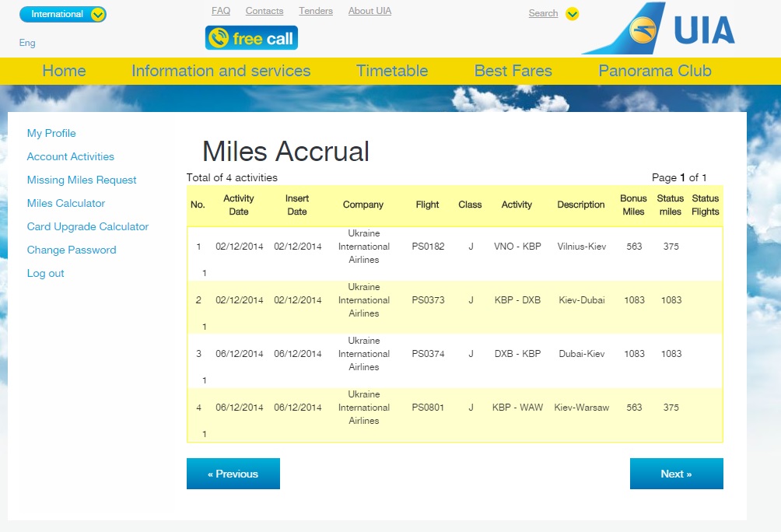This screenshot has width=781, height=532.
Task: Click the « Previous button
Action: [x=233, y=474]
